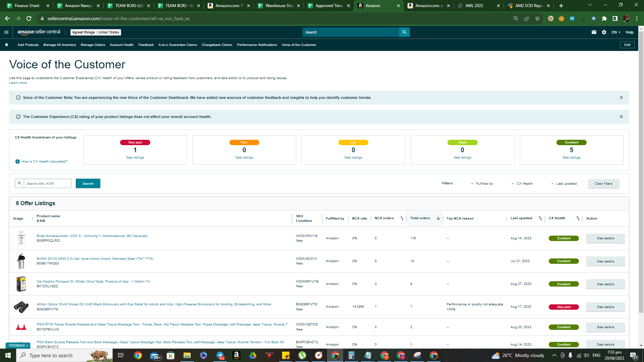Open the Seller Central settings gear
Screen dimensions: 644x362
coord(604,32)
